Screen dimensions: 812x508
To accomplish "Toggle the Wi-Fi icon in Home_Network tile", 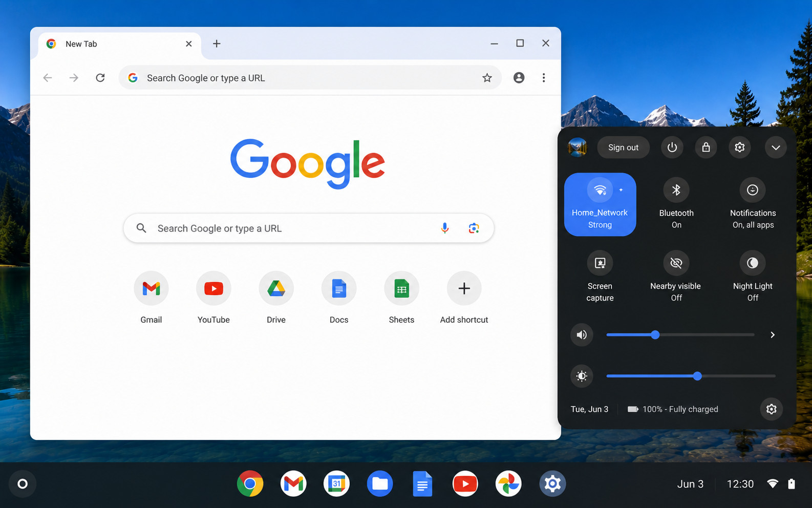I will point(600,190).
